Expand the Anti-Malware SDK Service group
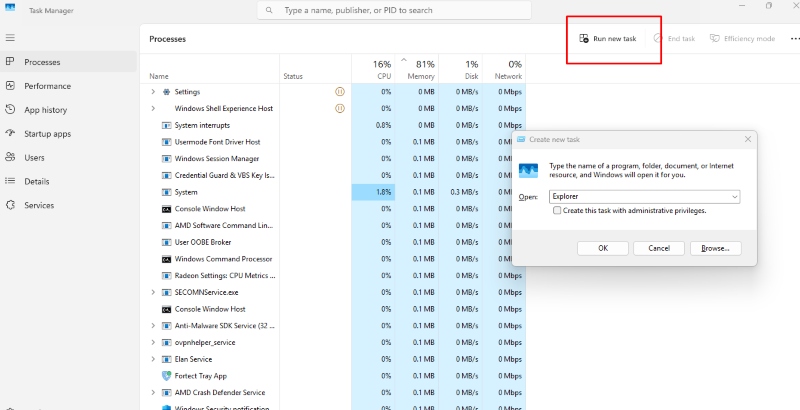800x410 pixels. click(153, 326)
